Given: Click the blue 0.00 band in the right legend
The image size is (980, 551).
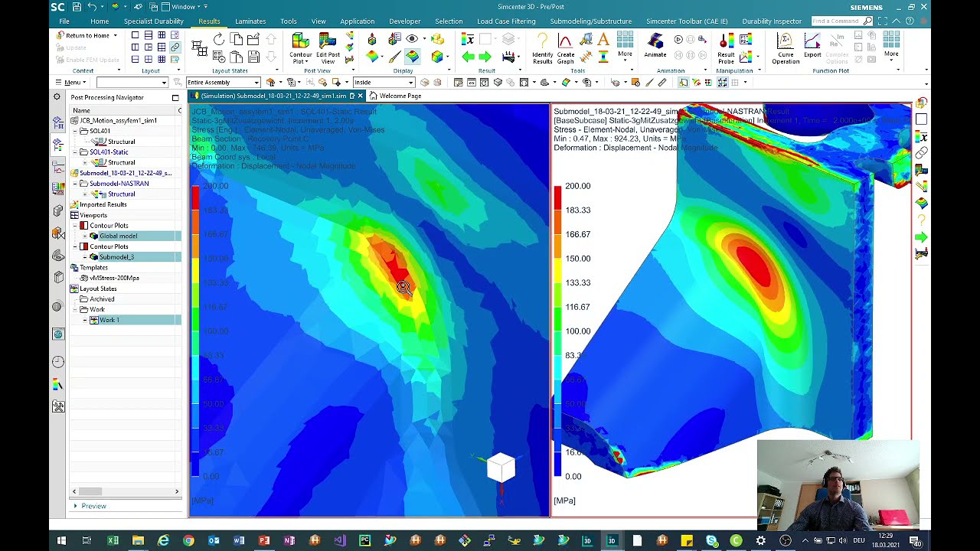Looking at the screenshot, I should coord(557,464).
